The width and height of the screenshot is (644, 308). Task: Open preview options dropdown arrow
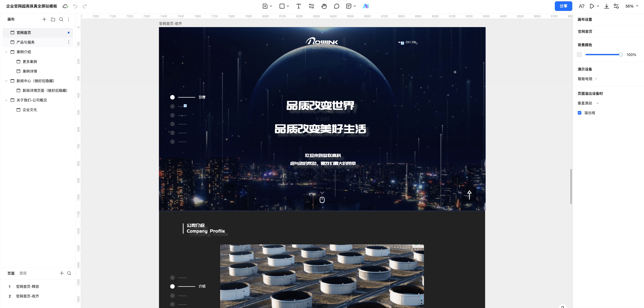(598, 6)
